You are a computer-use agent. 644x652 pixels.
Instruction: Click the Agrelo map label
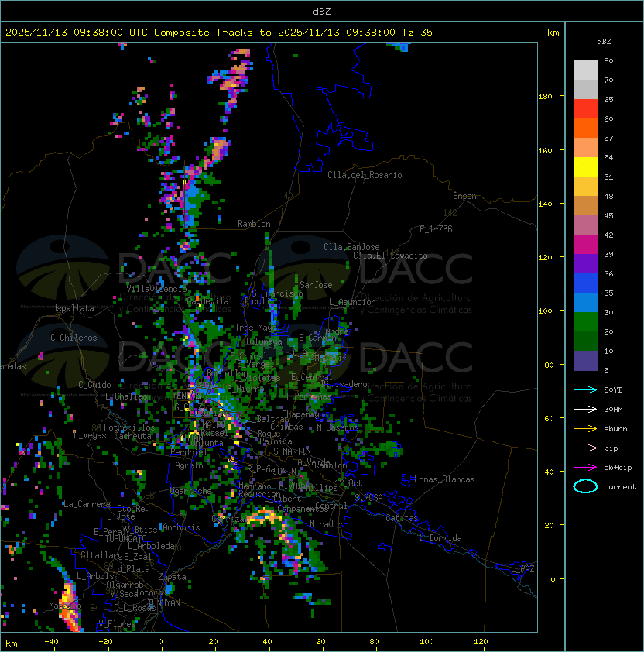click(189, 465)
